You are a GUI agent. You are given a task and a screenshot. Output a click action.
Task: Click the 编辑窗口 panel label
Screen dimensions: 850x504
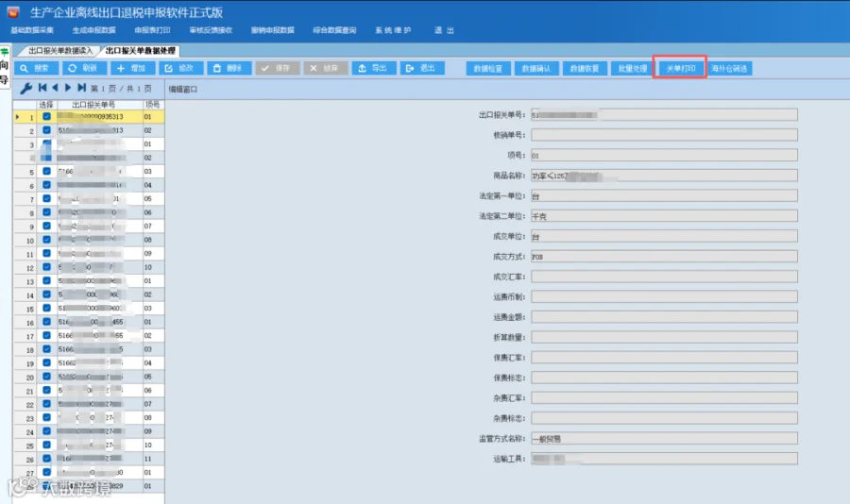coord(182,90)
